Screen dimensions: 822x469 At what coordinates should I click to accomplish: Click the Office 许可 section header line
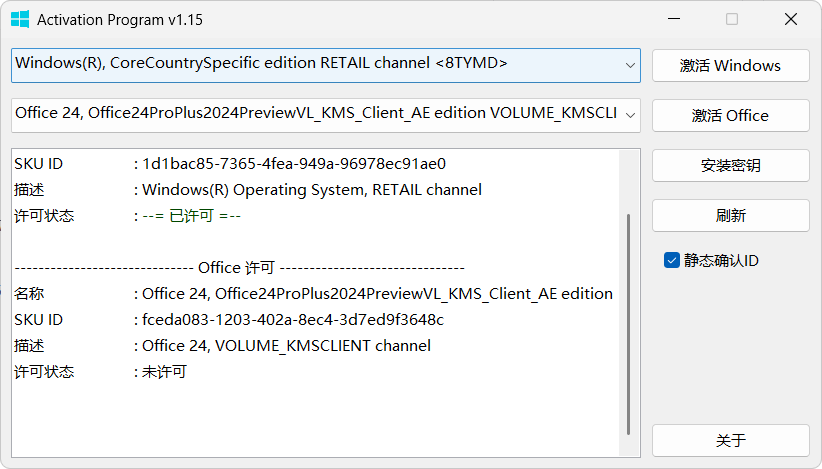pos(239,268)
